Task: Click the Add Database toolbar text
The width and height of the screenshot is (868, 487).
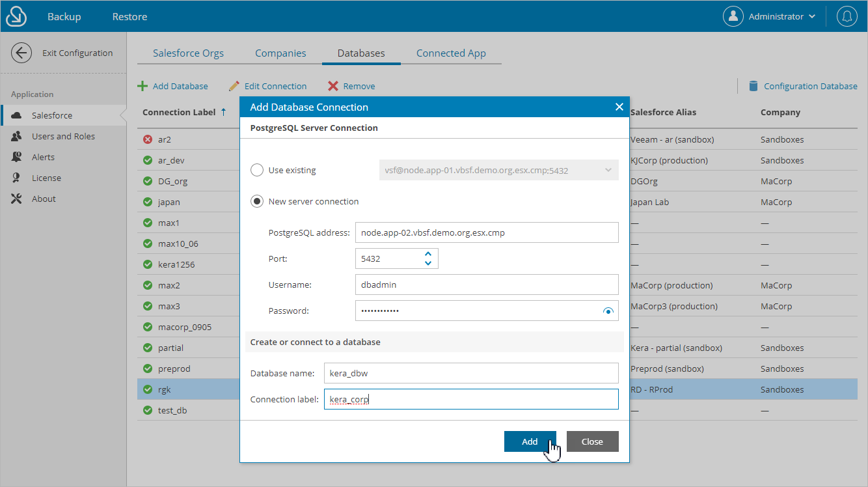Action: coord(180,86)
